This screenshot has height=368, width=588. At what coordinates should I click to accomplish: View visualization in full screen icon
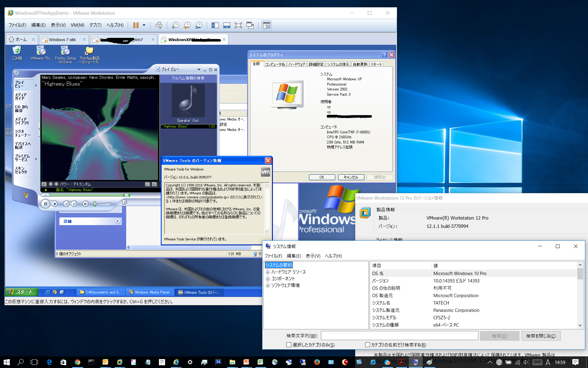[154, 184]
